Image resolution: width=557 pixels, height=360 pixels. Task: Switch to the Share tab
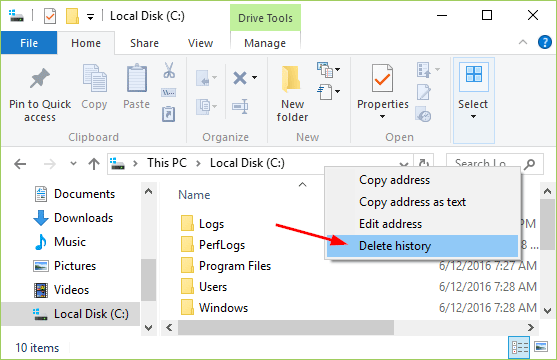pyautogui.click(x=144, y=43)
